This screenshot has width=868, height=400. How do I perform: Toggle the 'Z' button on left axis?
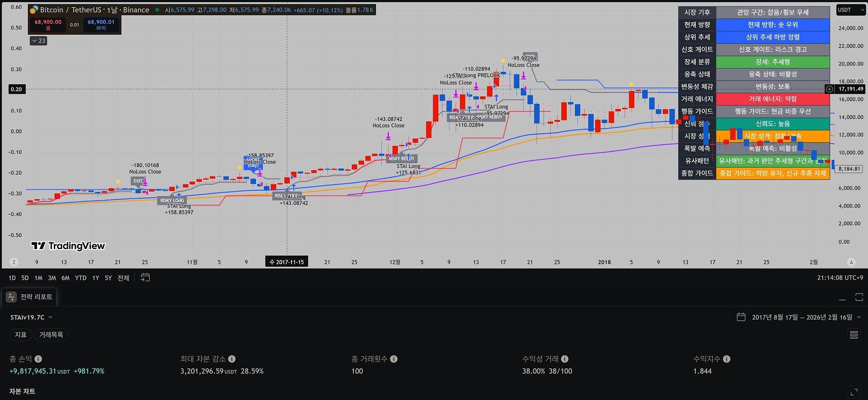click(x=14, y=262)
